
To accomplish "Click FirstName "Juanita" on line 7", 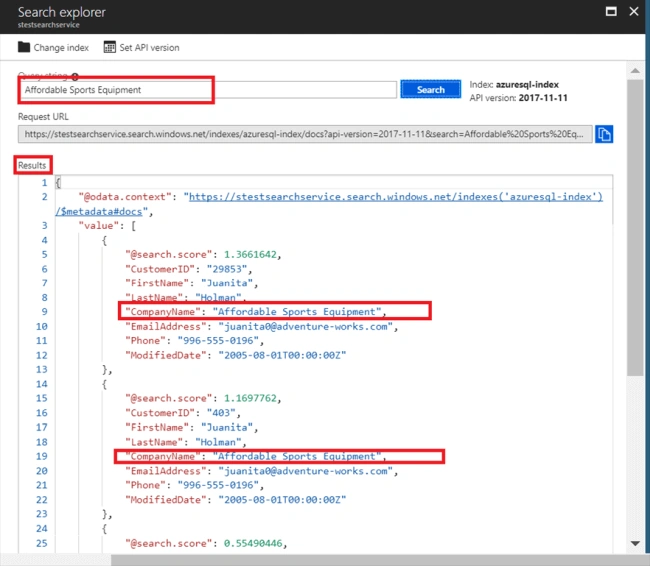I will [x=227, y=283].
